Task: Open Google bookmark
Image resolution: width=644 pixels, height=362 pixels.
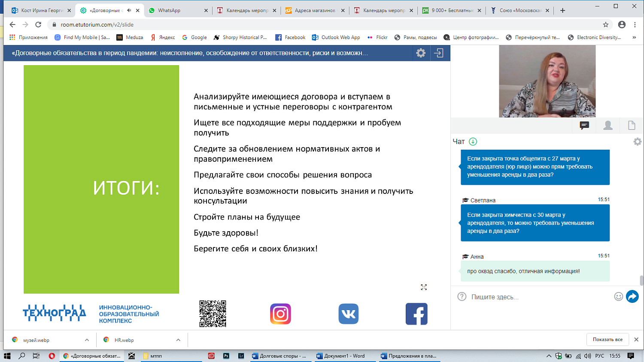Action: [194, 37]
